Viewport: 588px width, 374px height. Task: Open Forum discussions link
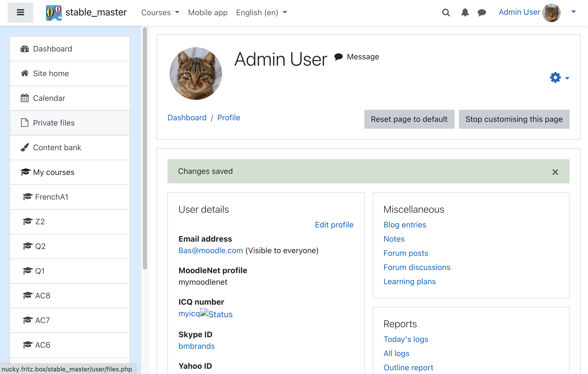(417, 267)
